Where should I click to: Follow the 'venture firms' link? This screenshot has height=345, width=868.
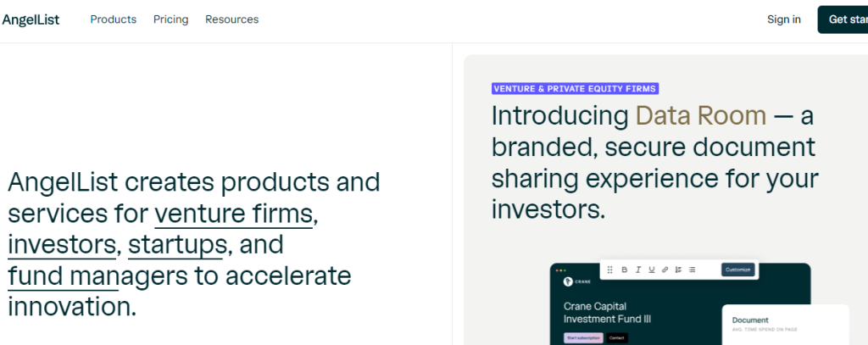click(x=234, y=214)
